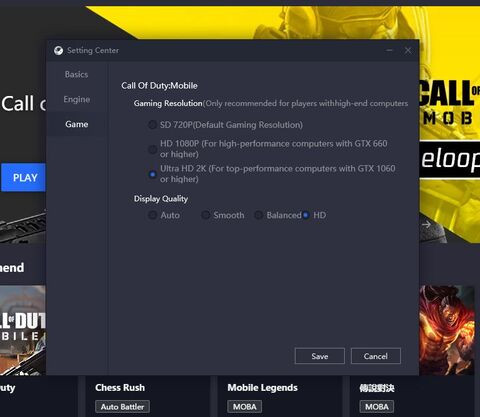Select the Game settings tab
480x417 pixels.
(x=77, y=124)
